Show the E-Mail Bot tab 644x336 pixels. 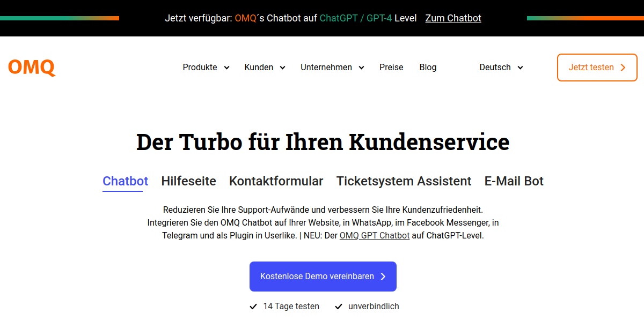click(x=514, y=181)
